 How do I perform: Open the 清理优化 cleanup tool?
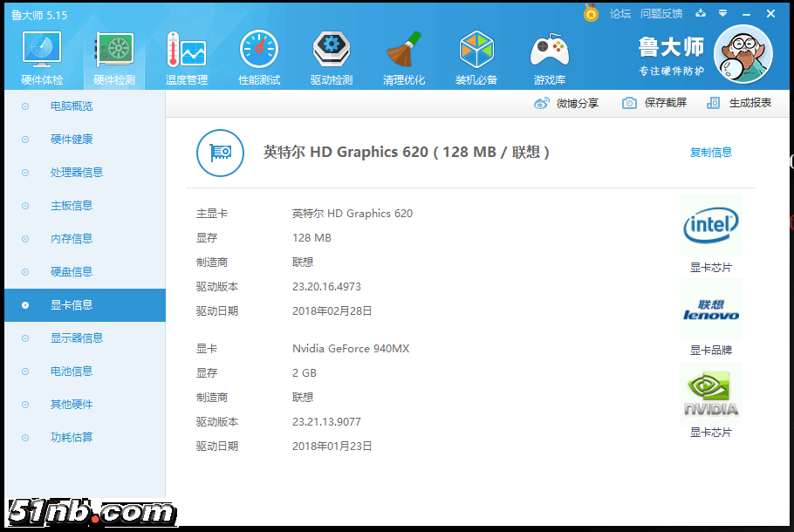(x=404, y=55)
